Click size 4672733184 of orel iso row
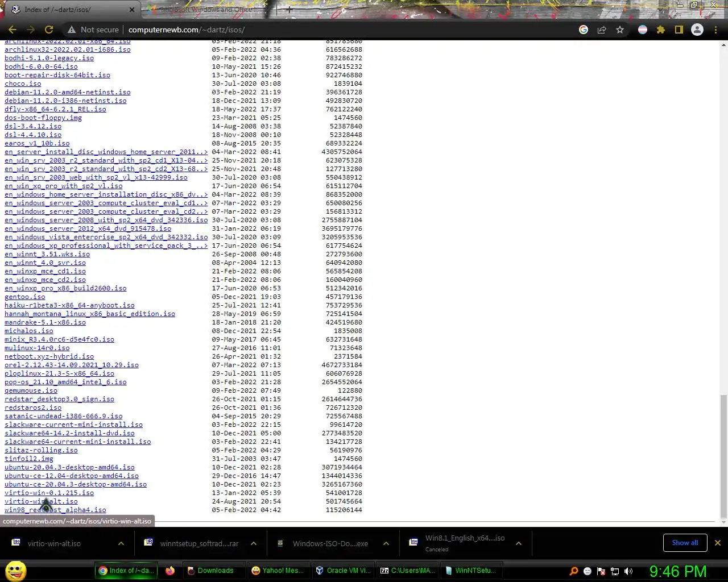The width and height of the screenshot is (728, 582). coord(342,365)
